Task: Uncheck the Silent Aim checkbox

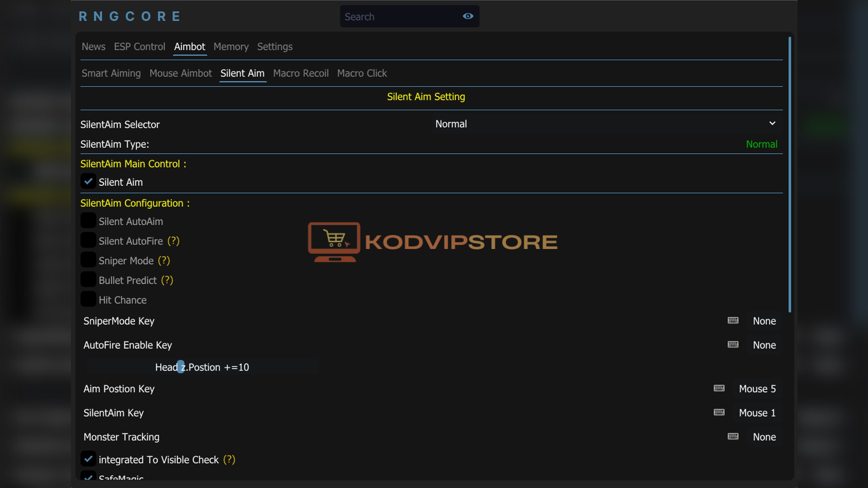Action: [x=88, y=182]
